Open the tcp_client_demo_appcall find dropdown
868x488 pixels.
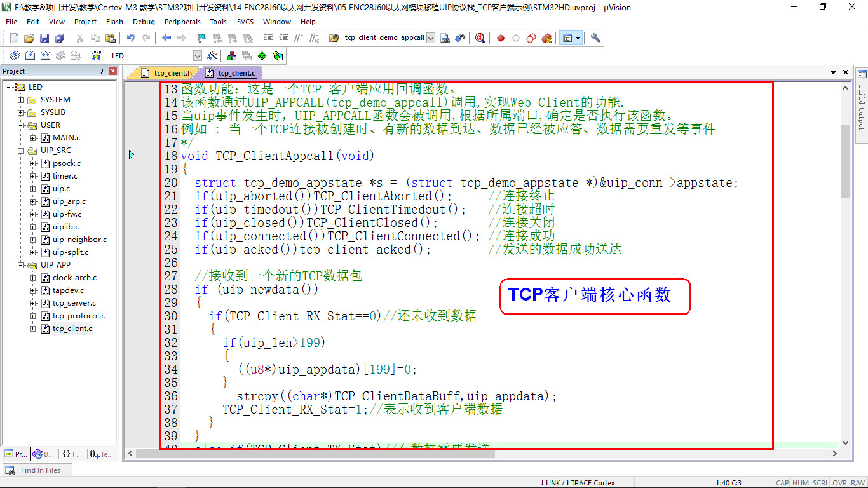tap(431, 38)
